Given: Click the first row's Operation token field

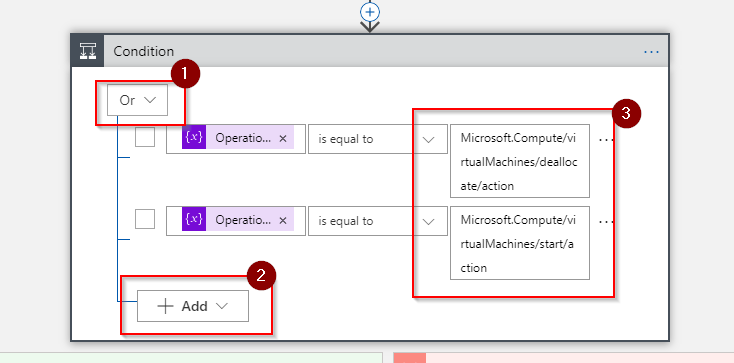Looking at the screenshot, I should pos(236,139).
